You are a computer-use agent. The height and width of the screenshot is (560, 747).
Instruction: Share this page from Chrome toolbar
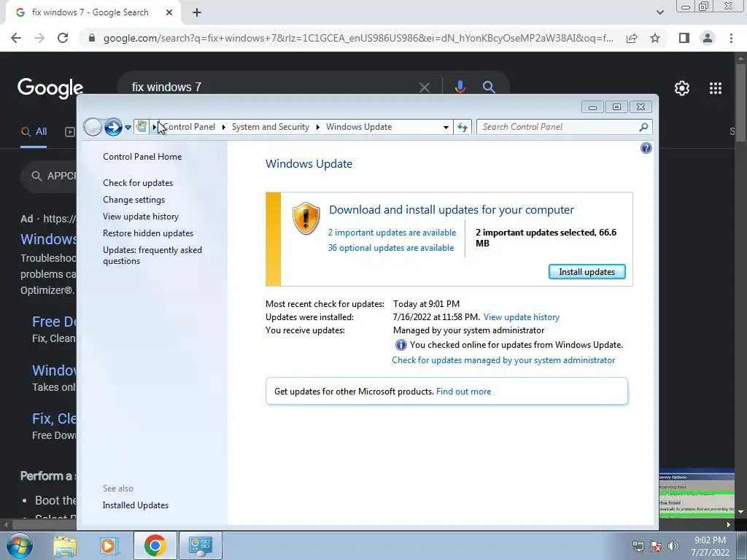click(x=632, y=38)
